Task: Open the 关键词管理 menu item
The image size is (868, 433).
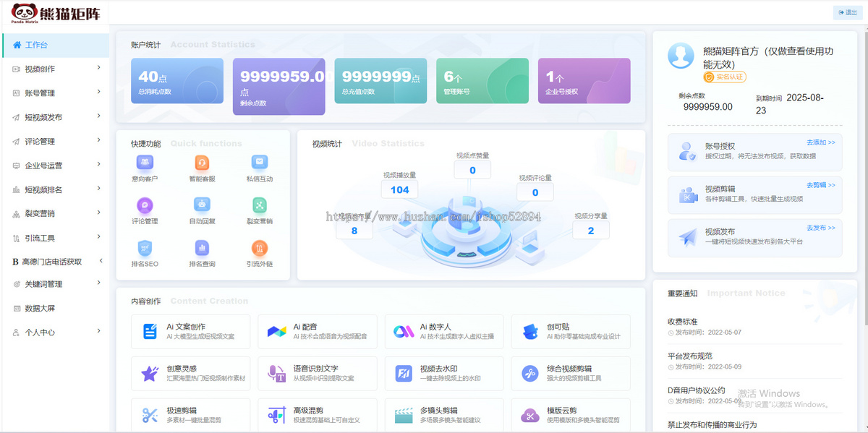Action: 56,284
